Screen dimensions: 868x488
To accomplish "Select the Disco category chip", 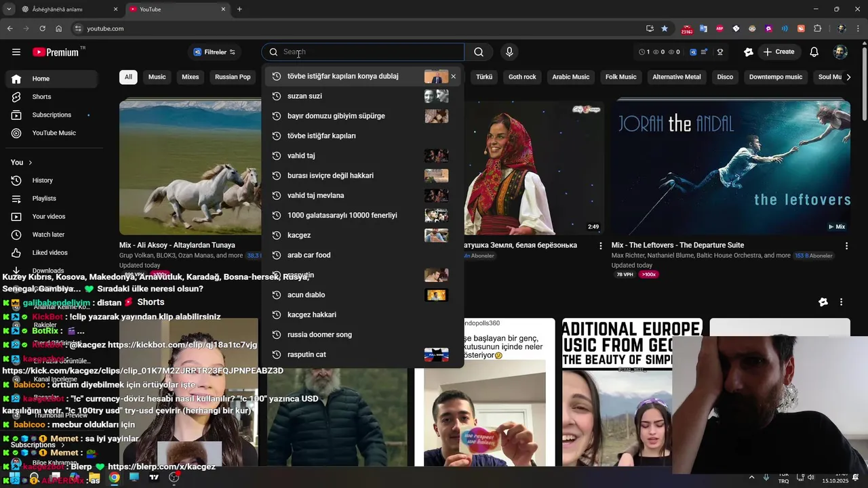I will coord(726,77).
